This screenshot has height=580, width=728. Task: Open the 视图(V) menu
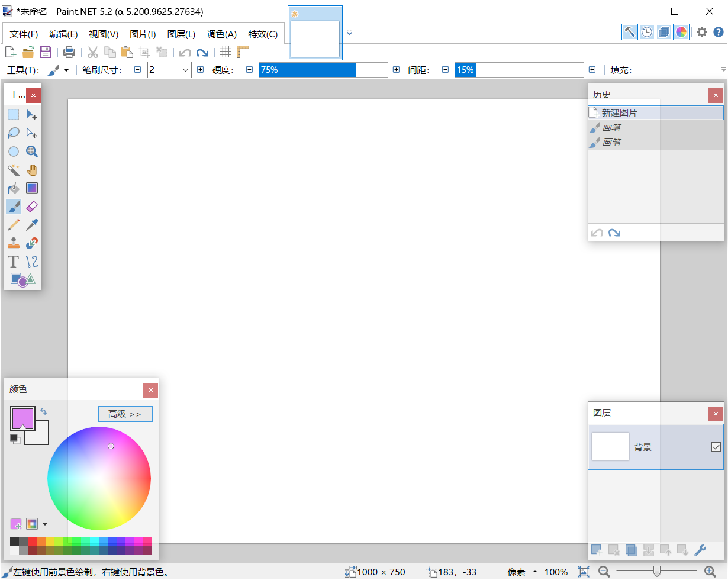click(x=104, y=34)
